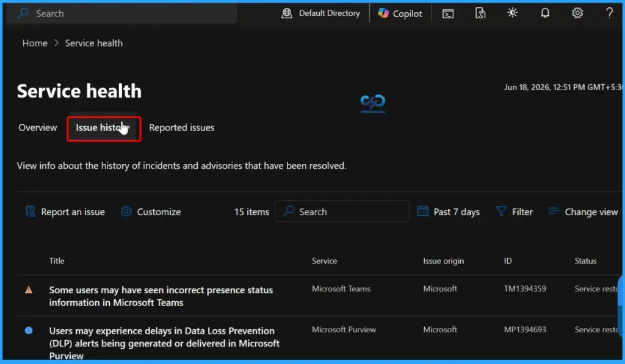The height and width of the screenshot is (364, 625).
Task: Sort by the Service column header
Action: (325, 261)
